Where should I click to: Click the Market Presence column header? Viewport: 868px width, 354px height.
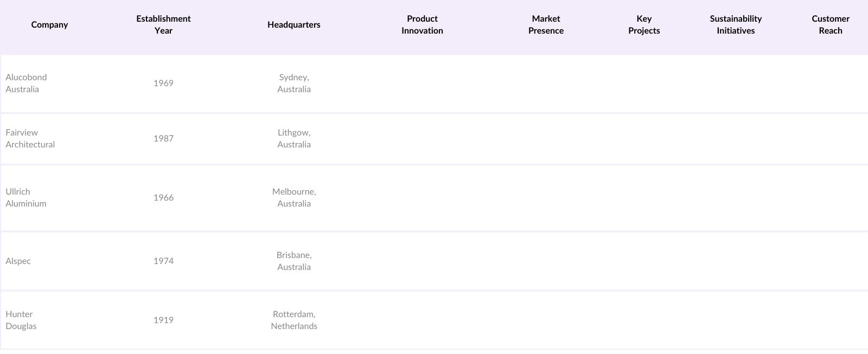pos(546,24)
